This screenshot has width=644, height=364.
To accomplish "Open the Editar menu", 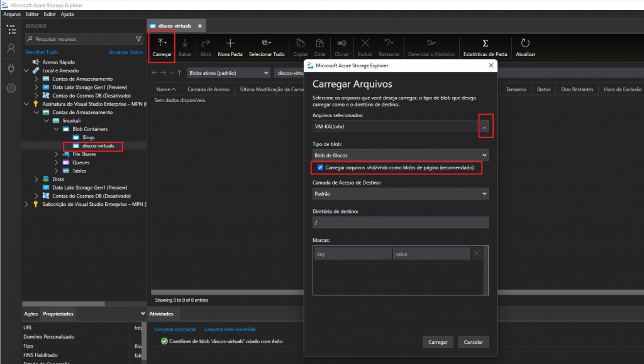I will point(32,14).
